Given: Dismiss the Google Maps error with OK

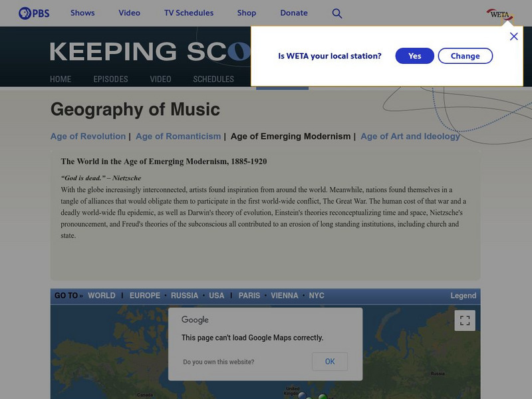Looking at the screenshot, I should [x=330, y=362].
